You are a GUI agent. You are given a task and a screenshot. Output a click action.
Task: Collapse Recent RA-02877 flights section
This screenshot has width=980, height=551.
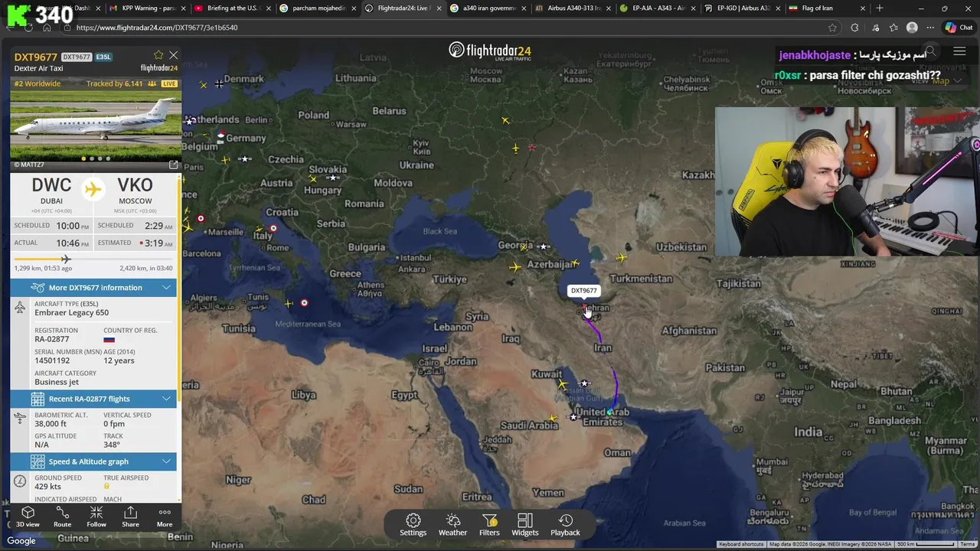pyautogui.click(x=93, y=399)
